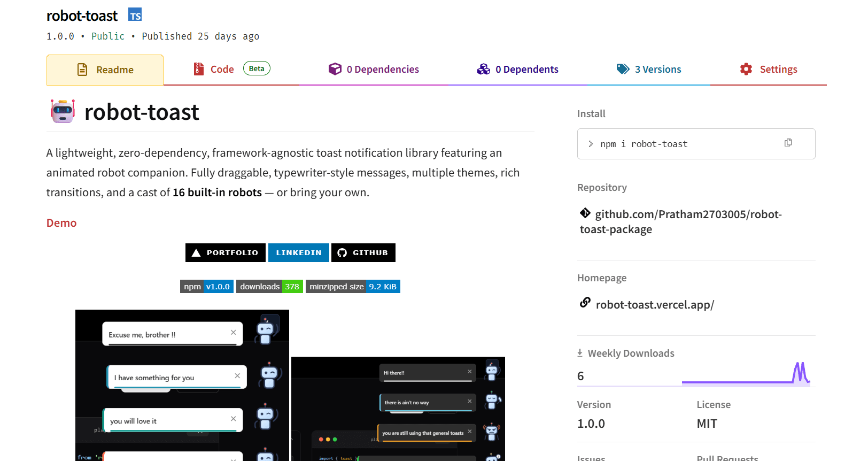Click the large robot-toast Readme heading text
The height and width of the screenshot is (461, 868).
[x=142, y=112]
